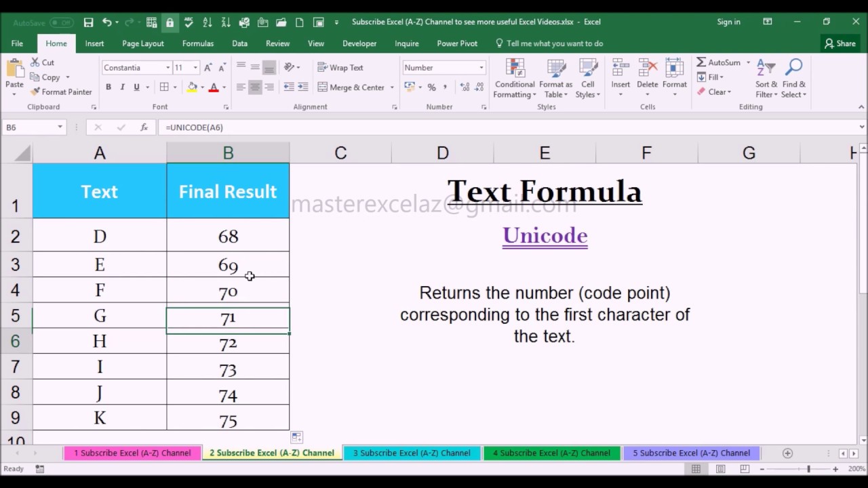Click the formula bar showing =UNICODE(A6)
Viewport: 868px width, 488px height.
pyautogui.click(x=509, y=127)
